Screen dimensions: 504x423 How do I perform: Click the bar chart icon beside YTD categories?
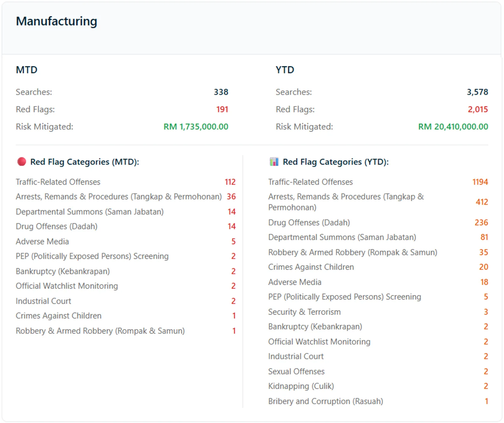click(x=274, y=162)
